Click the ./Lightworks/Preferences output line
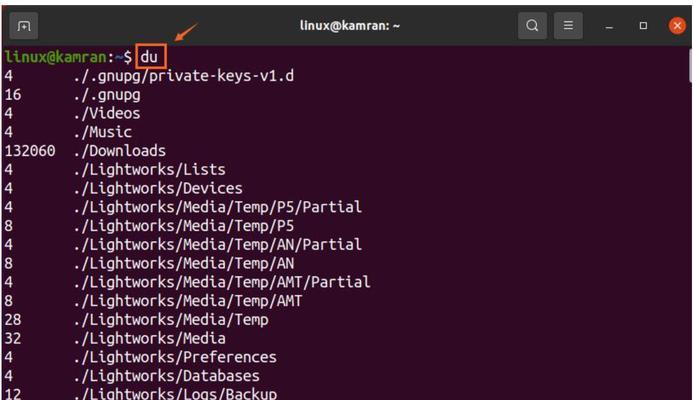The image size is (693, 400). 141,357
